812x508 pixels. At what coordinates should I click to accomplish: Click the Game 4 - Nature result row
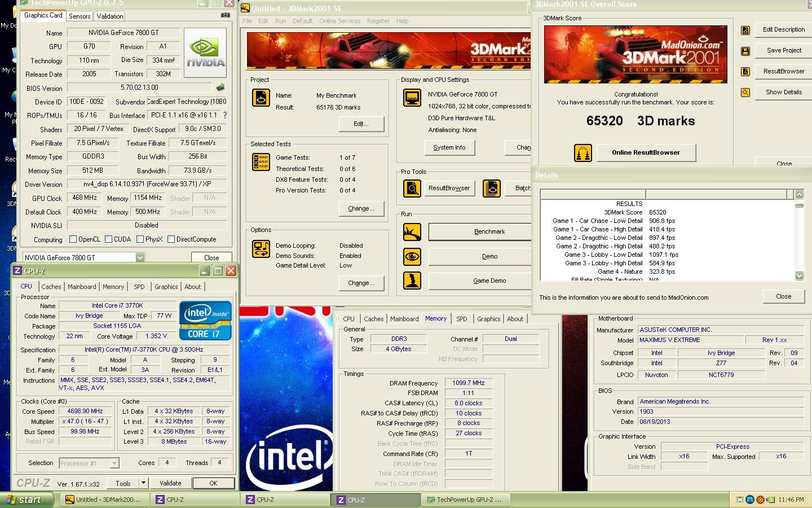(x=667, y=271)
